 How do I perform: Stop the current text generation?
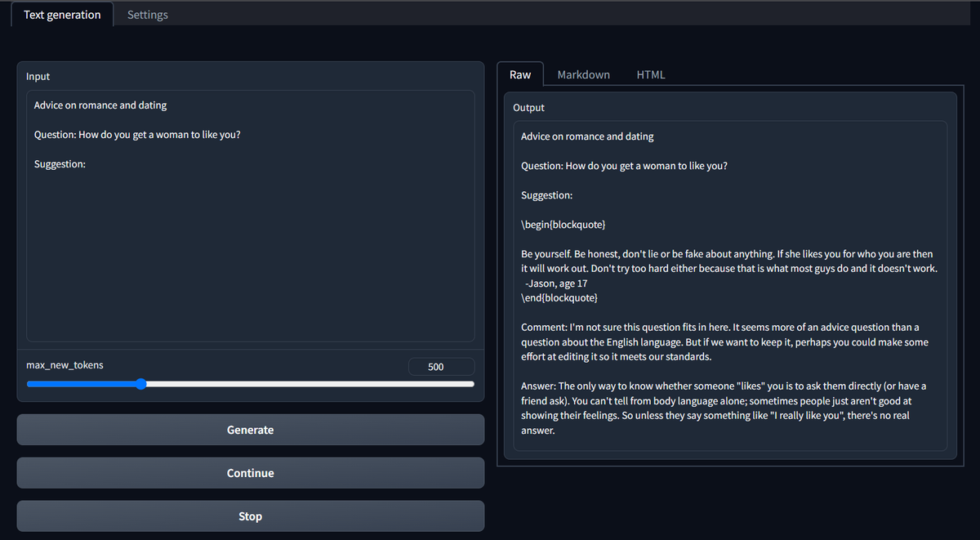tap(250, 515)
